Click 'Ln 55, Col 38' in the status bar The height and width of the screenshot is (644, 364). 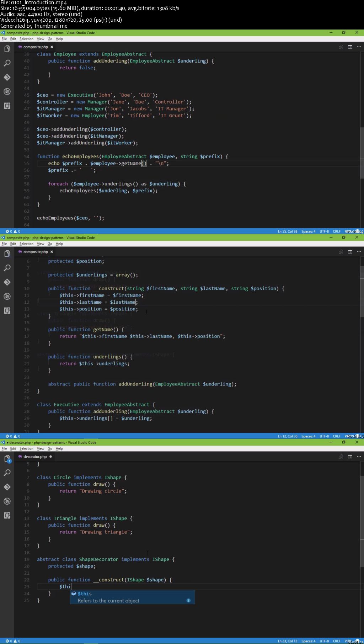click(288, 231)
